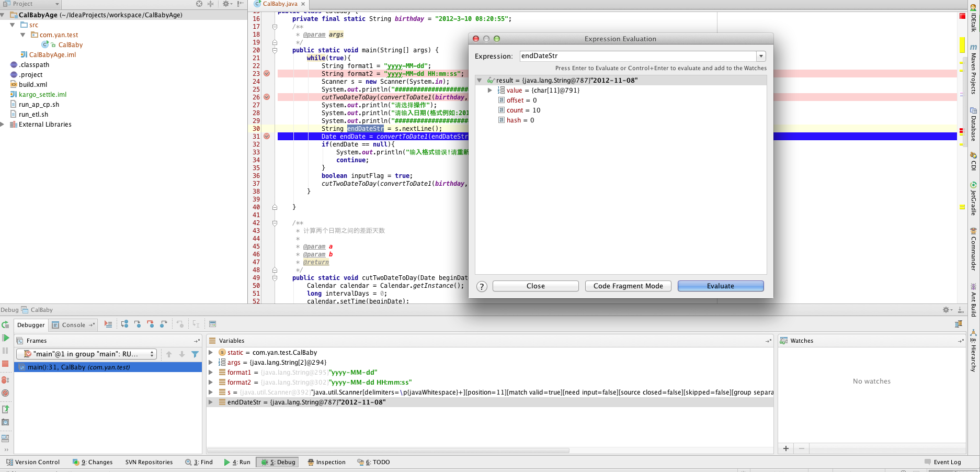Toggle the breakpoint on line 26

coord(267,97)
